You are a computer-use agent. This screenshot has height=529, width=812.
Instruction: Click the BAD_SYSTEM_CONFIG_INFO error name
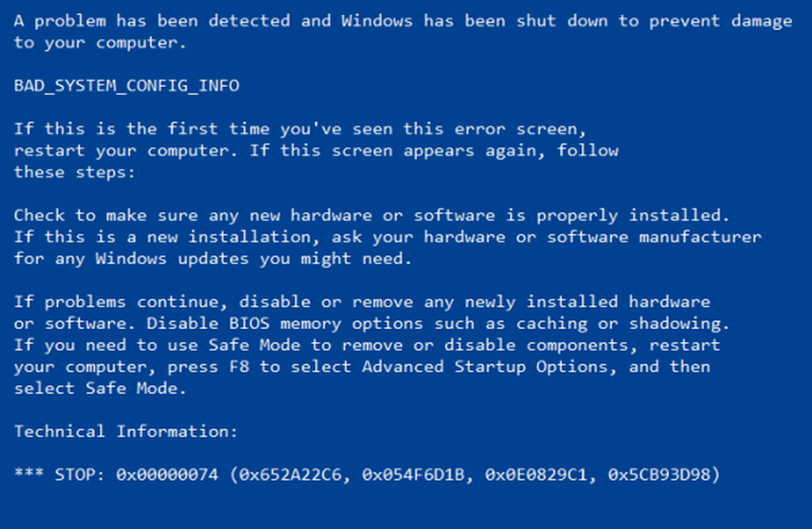127,85
